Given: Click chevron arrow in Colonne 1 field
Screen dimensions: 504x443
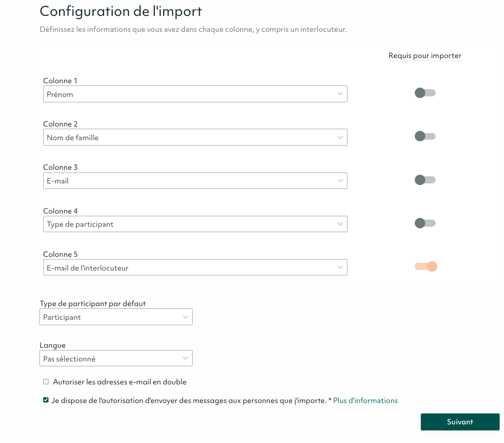Looking at the screenshot, I should point(340,94).
